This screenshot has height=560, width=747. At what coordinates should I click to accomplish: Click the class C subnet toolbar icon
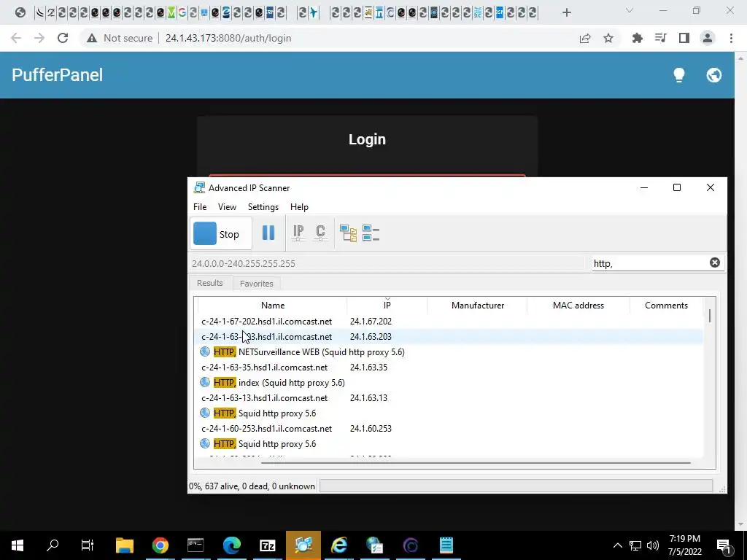click(x=320, y=233)
